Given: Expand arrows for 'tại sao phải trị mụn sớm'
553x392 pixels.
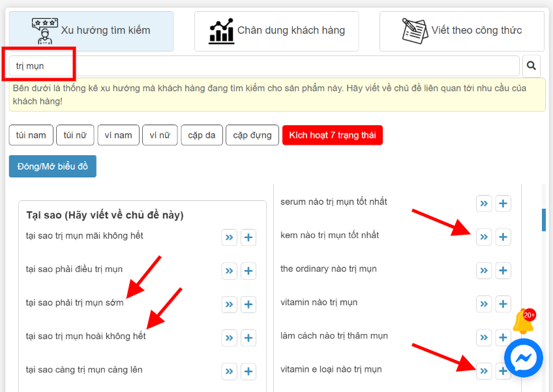Looking at the screenshot, I should (230, 305).
